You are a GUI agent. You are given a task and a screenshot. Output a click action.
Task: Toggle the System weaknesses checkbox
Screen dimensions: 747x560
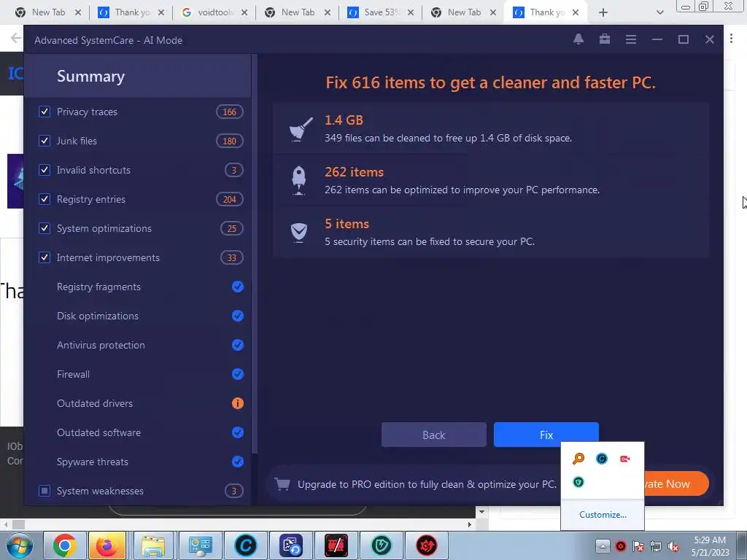44,491
